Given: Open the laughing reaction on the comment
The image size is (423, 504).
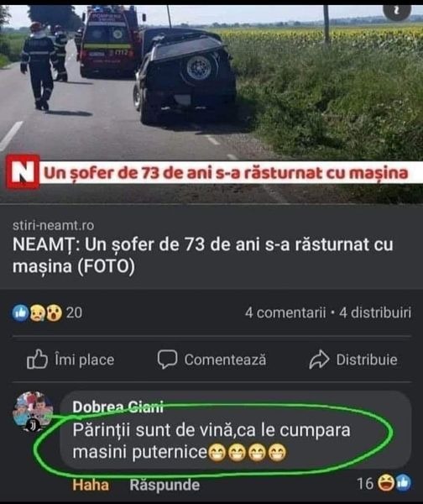Looking at the screenshot, I should [x=385, y=483].
